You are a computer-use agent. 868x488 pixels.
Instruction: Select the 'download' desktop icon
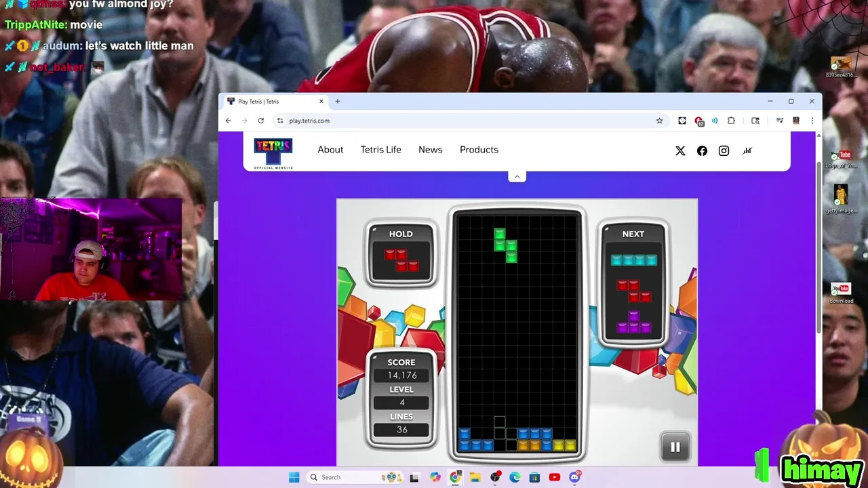tap(841, 293)
